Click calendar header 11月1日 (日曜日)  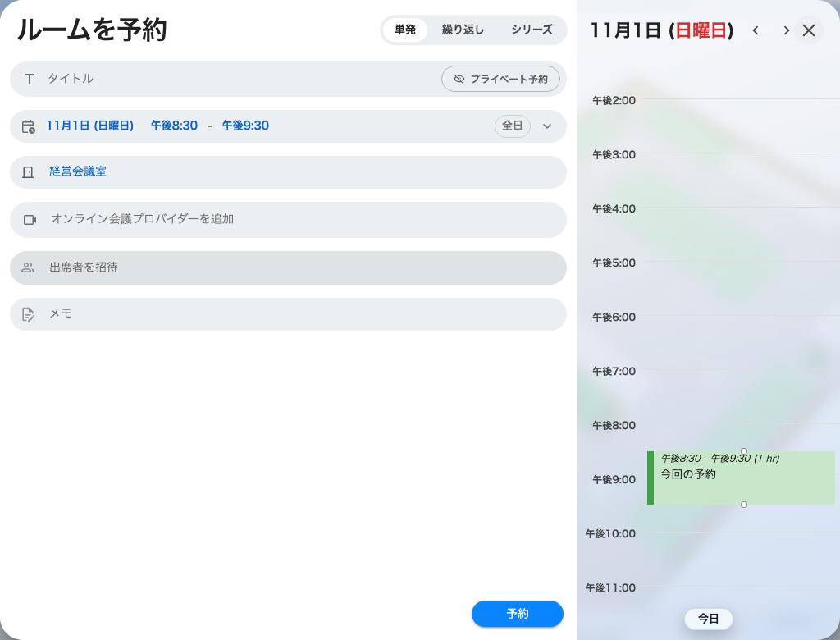click(662, 30)
